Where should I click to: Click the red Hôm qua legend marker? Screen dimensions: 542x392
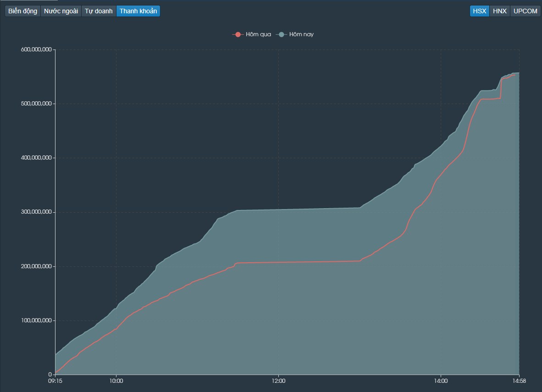point(238,34)
